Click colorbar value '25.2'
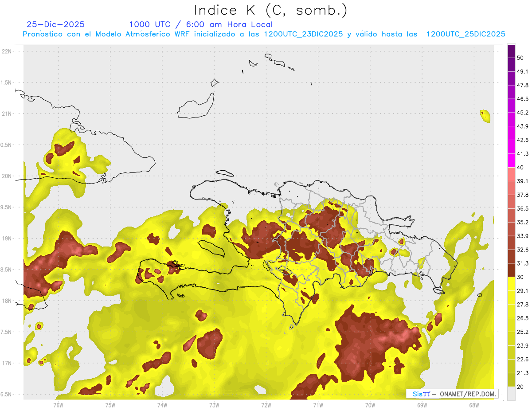532x411 pixels. pos(523,332)
